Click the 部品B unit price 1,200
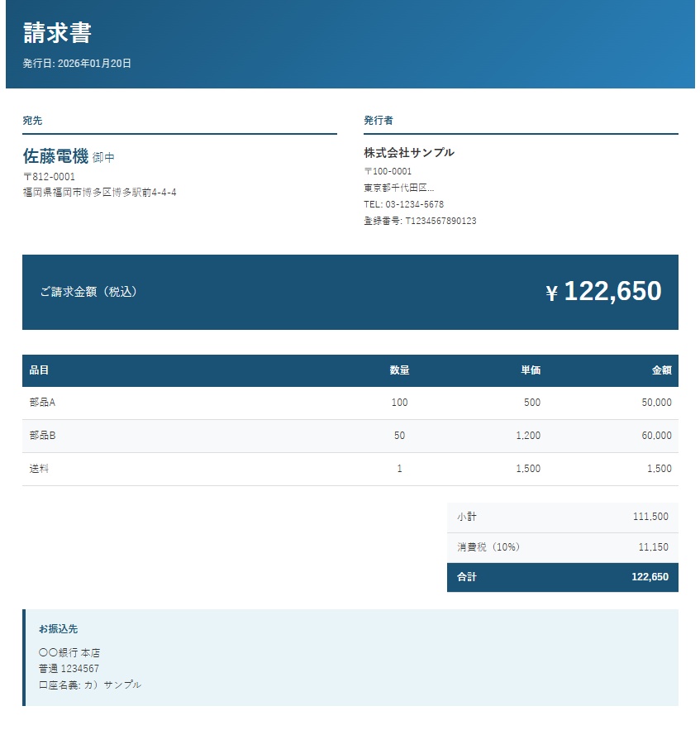 coord(529,436)
